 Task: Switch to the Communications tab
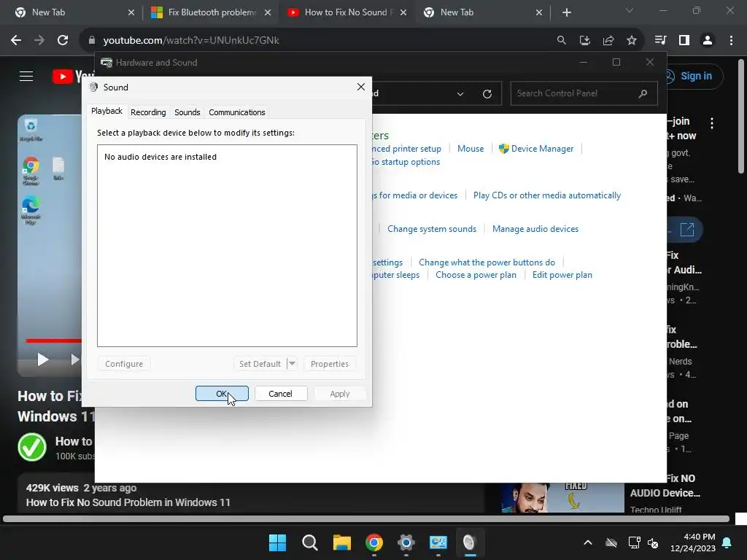237,112
